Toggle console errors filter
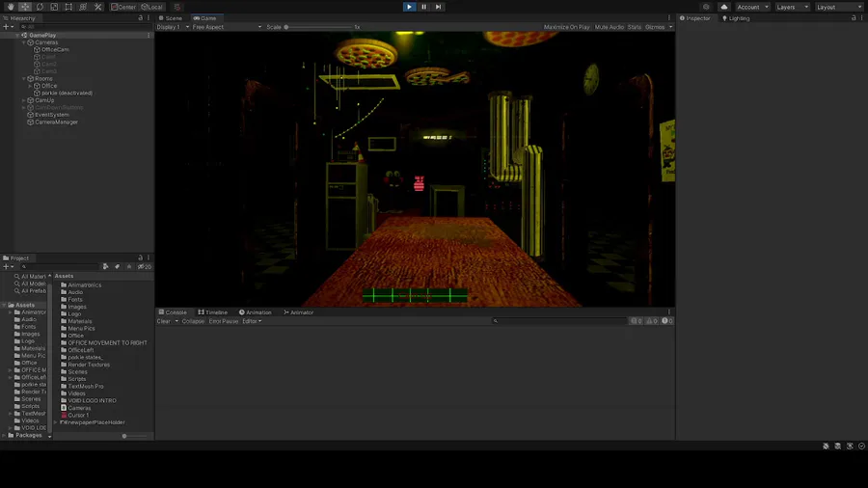The image size is (868, 488). click(667, 321)
